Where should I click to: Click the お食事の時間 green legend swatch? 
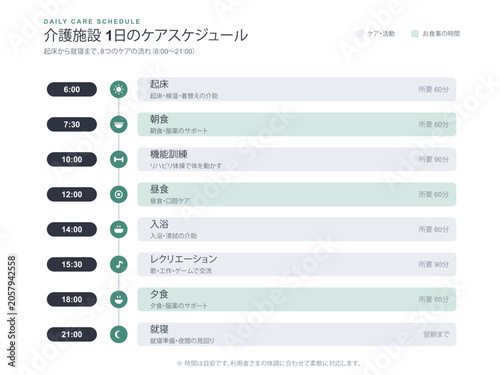tap(415, 34)
